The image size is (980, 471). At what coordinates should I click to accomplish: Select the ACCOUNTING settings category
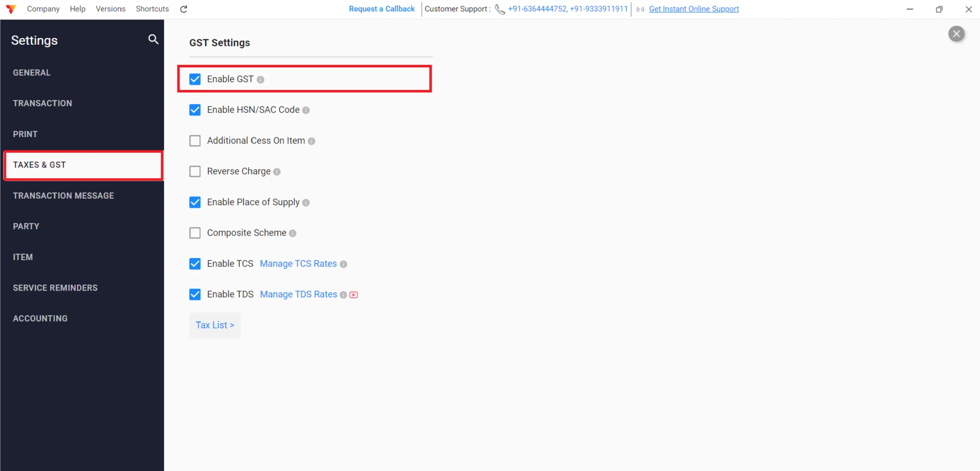click(40, 319)
